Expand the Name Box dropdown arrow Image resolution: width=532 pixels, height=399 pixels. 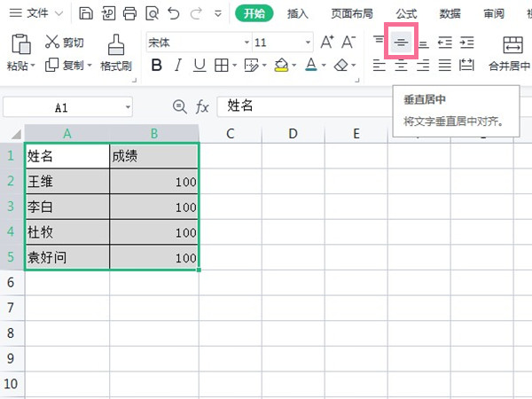(128, 107)
